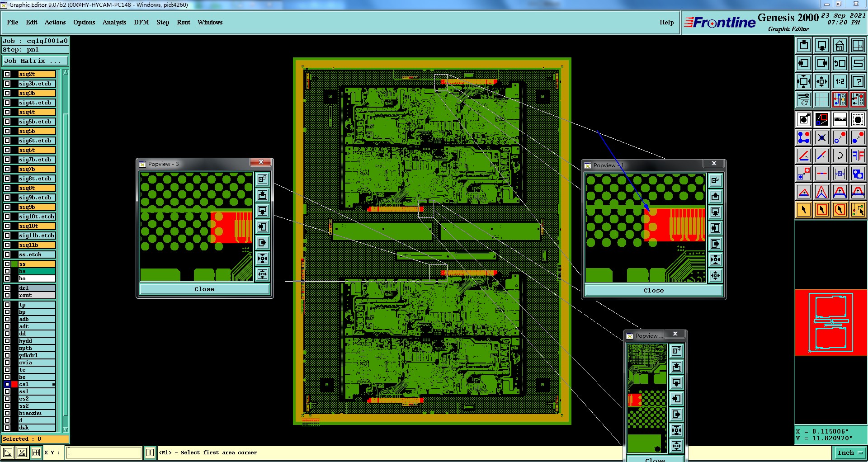Click the dimension arrows icon
The image size is (868, 462).
[840, 174]
